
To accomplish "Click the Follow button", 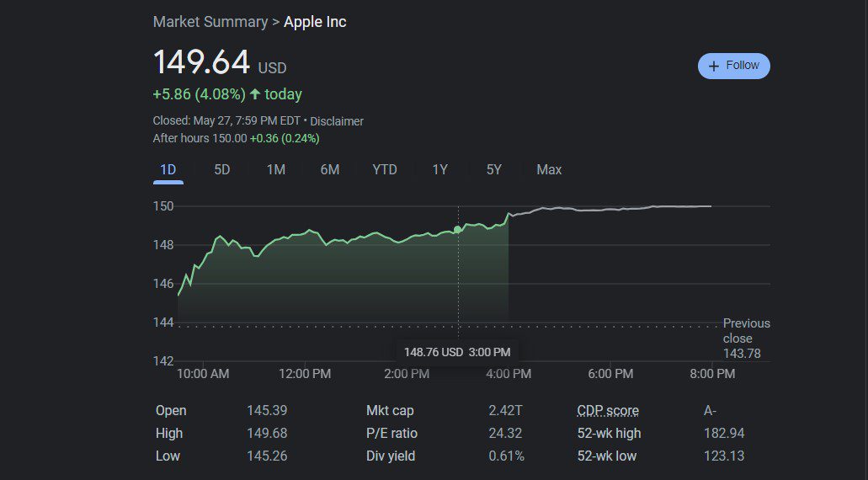I will coord(733,66).
